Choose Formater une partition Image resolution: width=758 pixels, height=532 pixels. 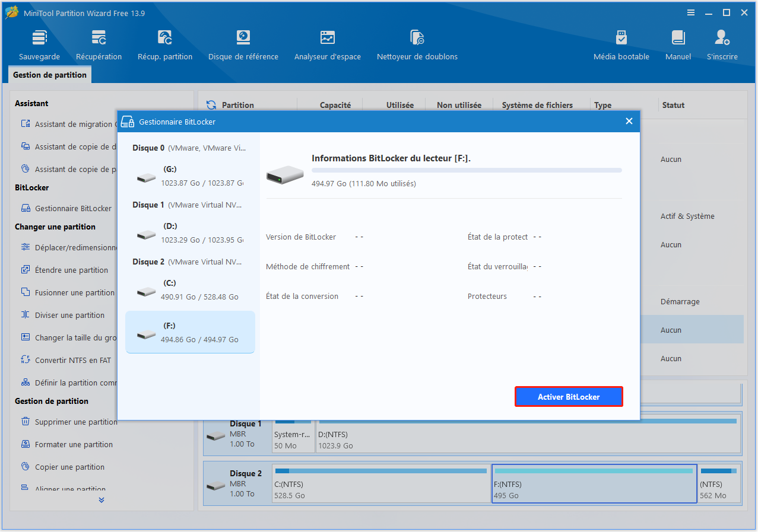click(66, 444)
